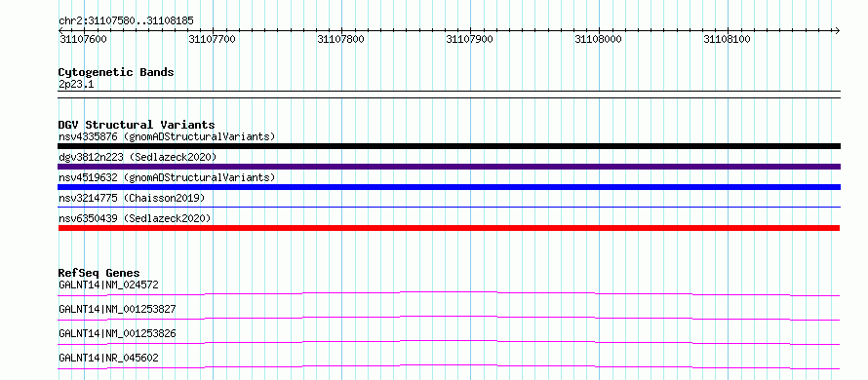Click the thick blue nsv4519632 bar
Viewport: 868px width, 380px height.
pyautogui.click(x=449, y=187)
